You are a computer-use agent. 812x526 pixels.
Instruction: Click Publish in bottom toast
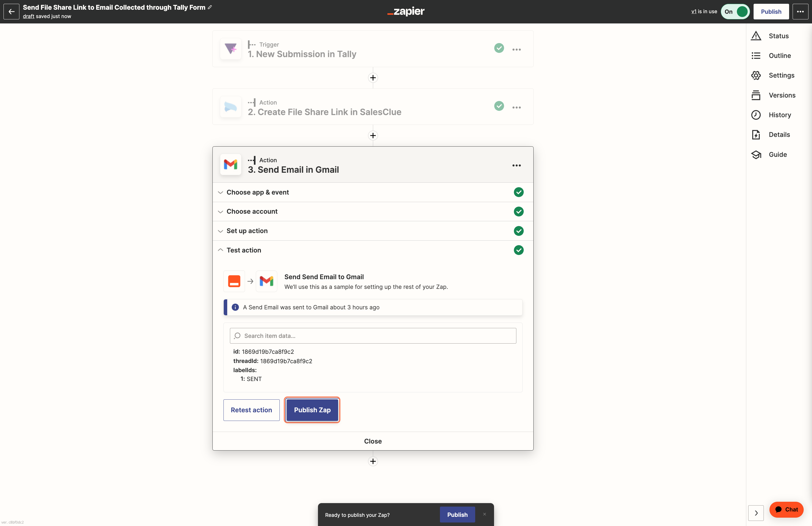click(457, 514)
